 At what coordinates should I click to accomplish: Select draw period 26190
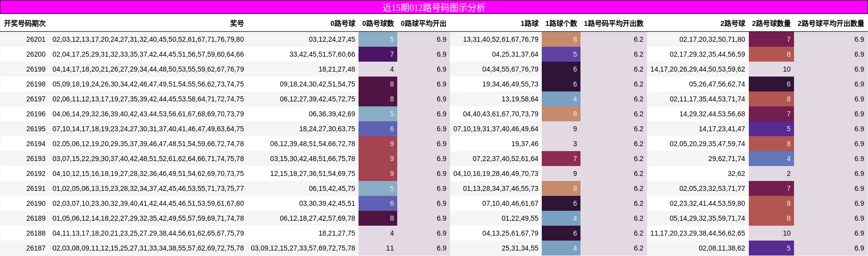point(36,203)
